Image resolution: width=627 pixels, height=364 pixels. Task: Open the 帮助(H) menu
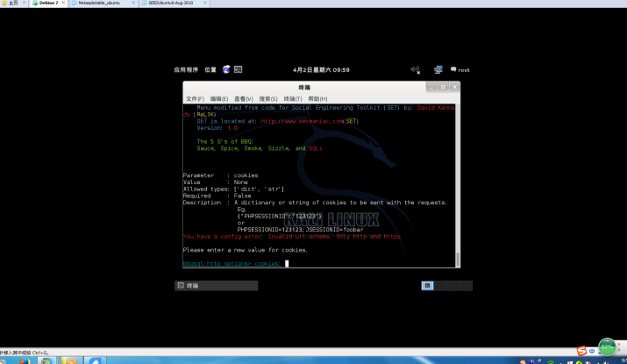[x=317, y=99]
